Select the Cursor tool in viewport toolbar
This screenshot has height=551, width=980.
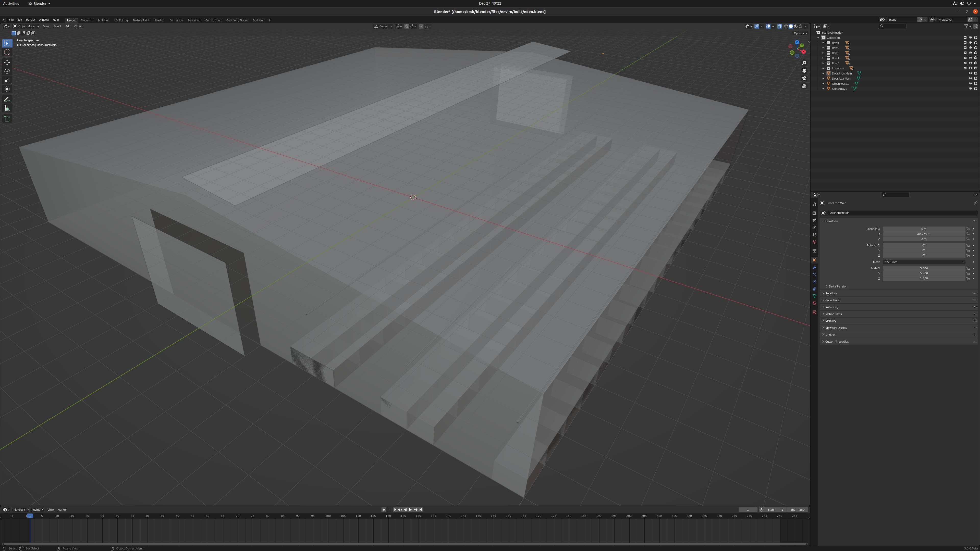(7, 52)
